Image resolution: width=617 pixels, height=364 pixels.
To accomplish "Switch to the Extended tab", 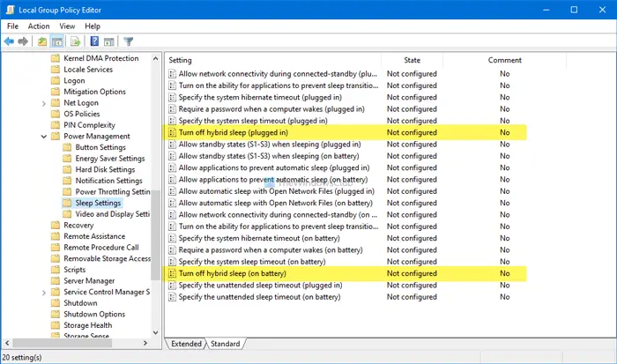I will (x=186, y=344).
